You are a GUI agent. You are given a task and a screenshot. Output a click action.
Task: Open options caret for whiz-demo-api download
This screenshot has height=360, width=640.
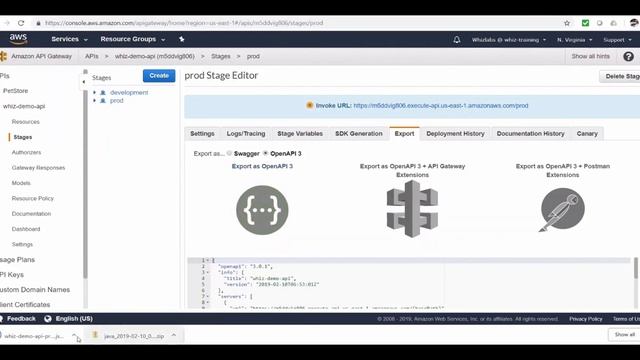(74, 336)
